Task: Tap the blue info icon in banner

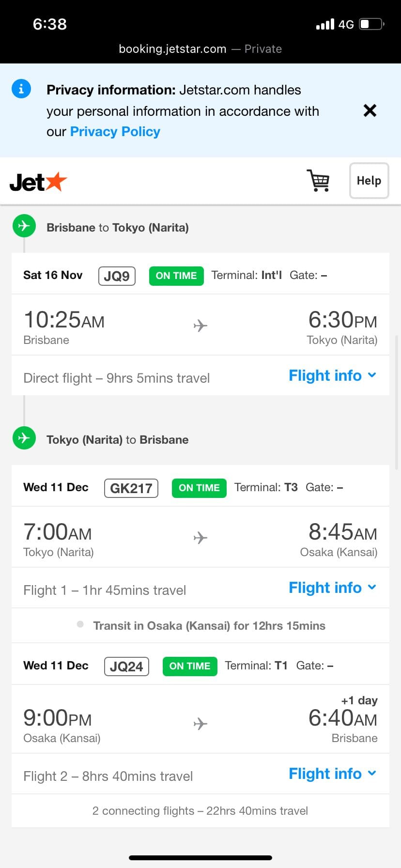Action: (x=21, y=89)
